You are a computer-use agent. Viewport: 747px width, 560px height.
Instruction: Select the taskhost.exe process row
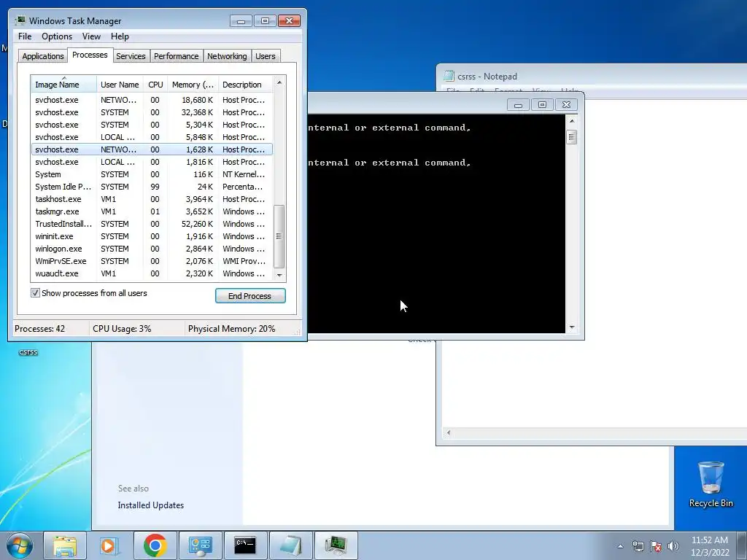152,199
